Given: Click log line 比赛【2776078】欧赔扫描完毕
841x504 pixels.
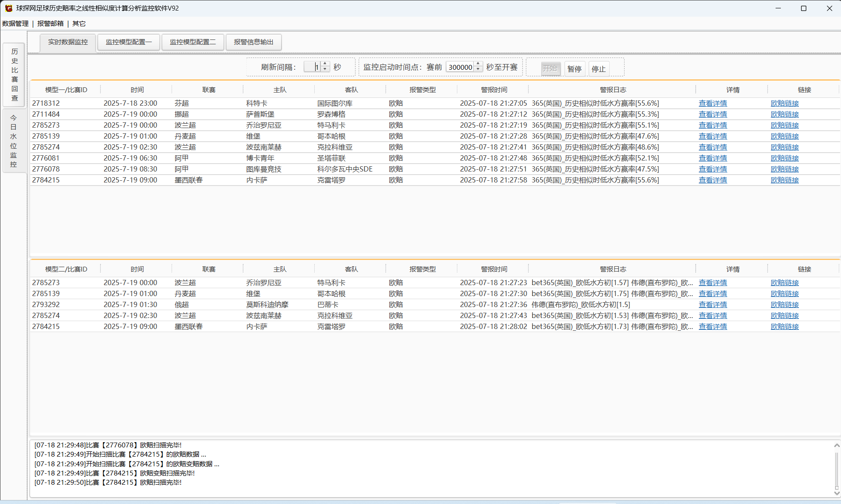Looking at the screenshot, I should pyautogui.click(x=108, y=445).
